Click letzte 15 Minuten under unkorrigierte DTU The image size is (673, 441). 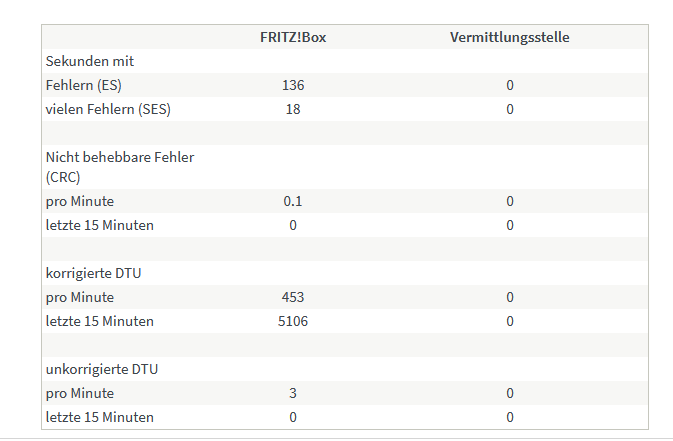[100, 418]
